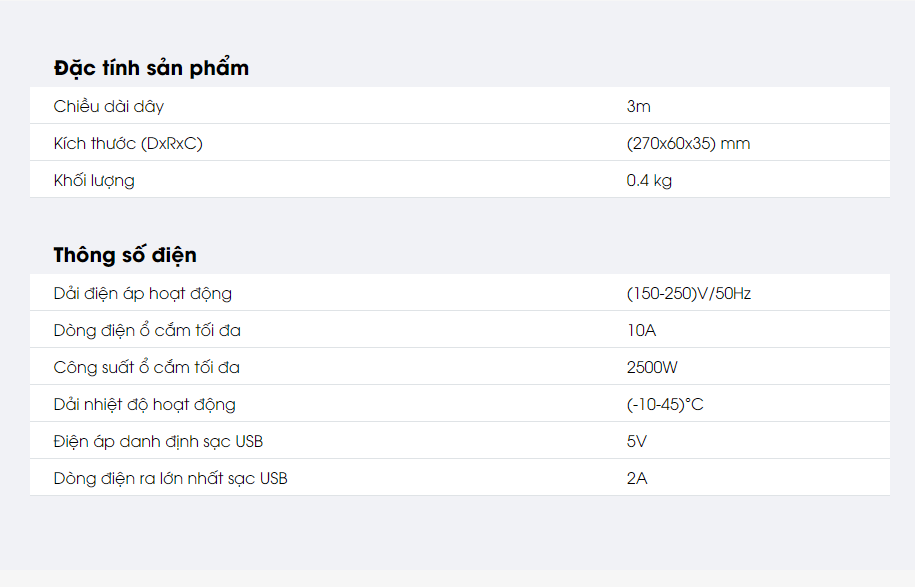Click the 'Thông số điện' heading
Screen dimensions: 915x587
tap(125, 255)
